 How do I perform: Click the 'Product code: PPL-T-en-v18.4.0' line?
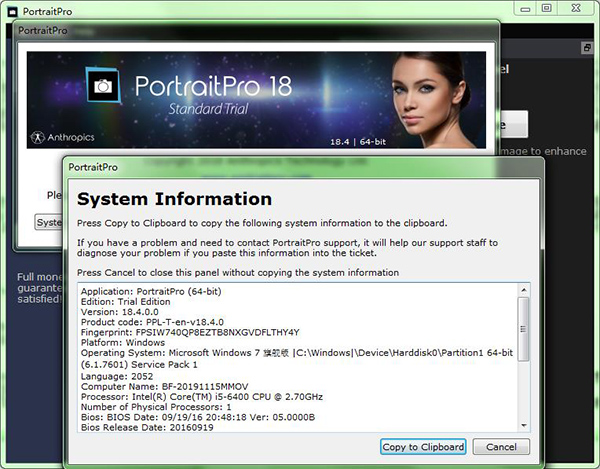[152, 322]
